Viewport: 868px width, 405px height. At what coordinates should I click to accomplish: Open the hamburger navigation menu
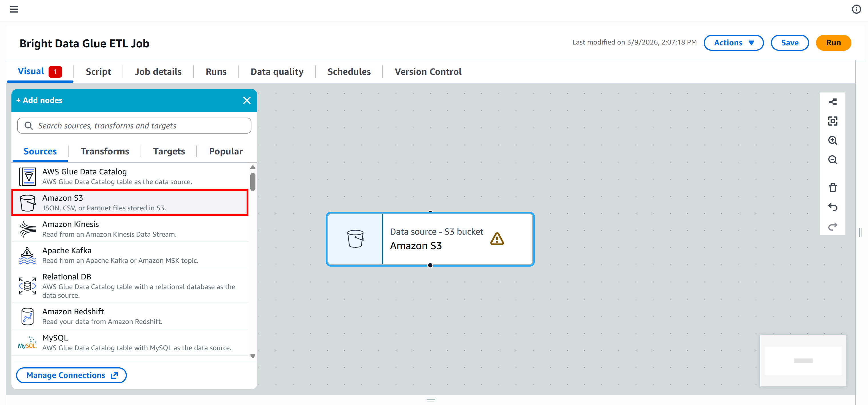point(14,9)
